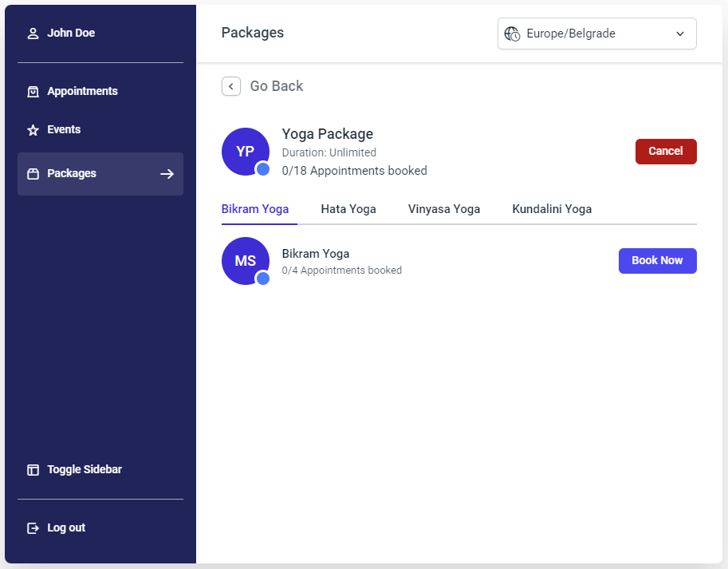This screenshot has width=728, height=569.
Task: Expand timezone list using the chevron arrow
Action: [x=680, y=34]
